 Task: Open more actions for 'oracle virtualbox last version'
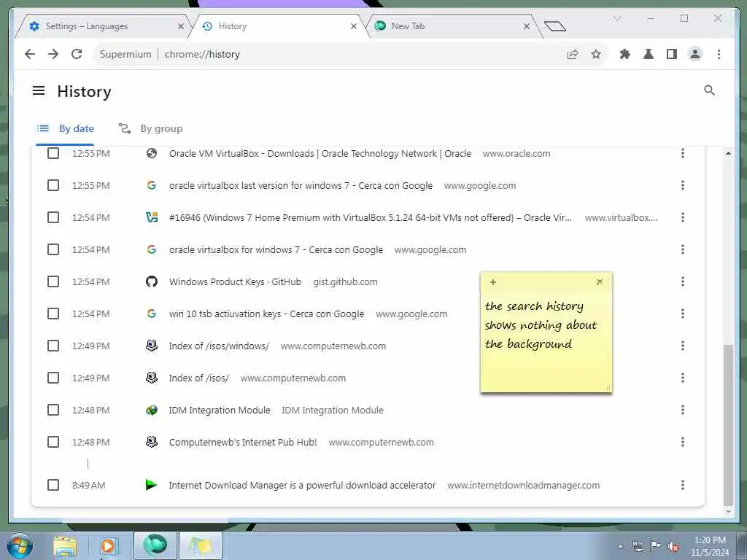683,185
